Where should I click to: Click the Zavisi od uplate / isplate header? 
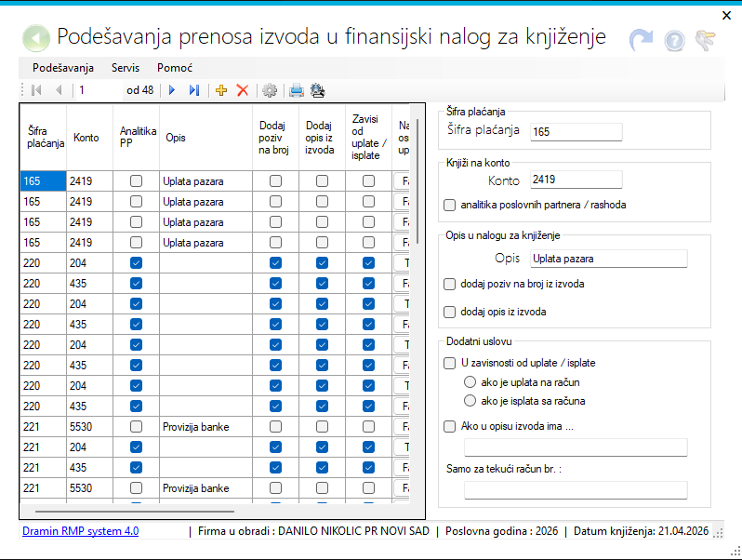point(368,138)
